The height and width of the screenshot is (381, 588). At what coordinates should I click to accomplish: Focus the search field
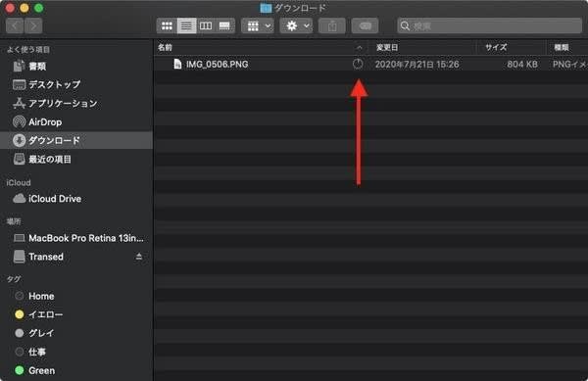[x=489, y=25]
